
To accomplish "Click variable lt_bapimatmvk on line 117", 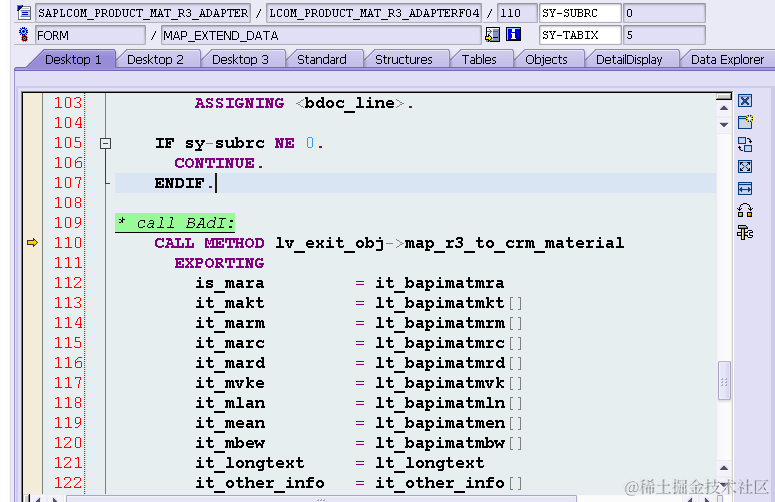I will point(439,383).
